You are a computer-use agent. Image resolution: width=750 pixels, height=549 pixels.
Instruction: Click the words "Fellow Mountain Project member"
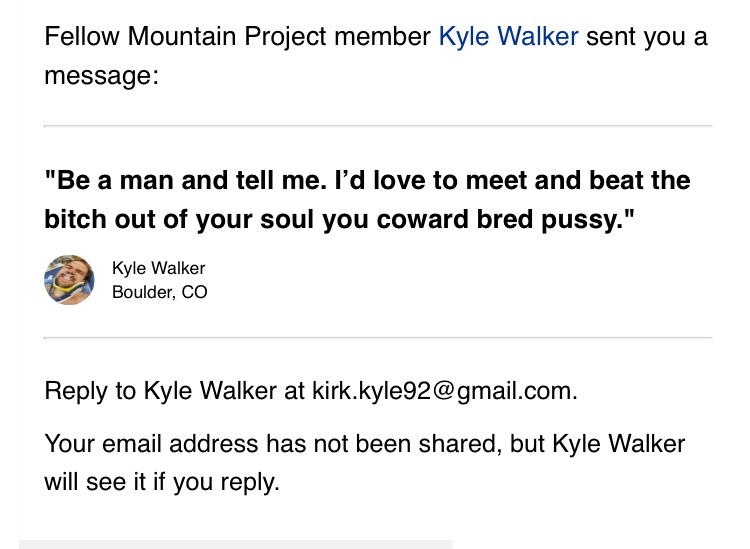click(x=237, y=38)
